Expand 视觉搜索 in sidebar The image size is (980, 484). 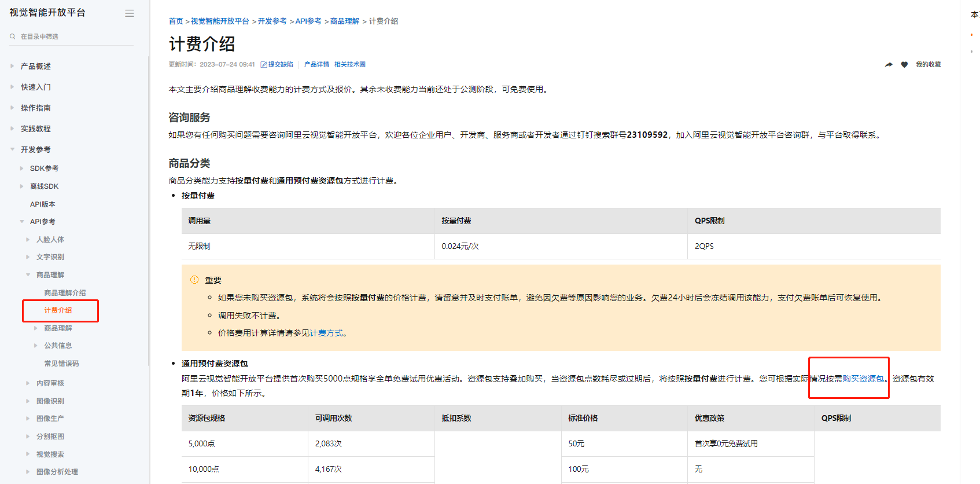coord(28,454)
